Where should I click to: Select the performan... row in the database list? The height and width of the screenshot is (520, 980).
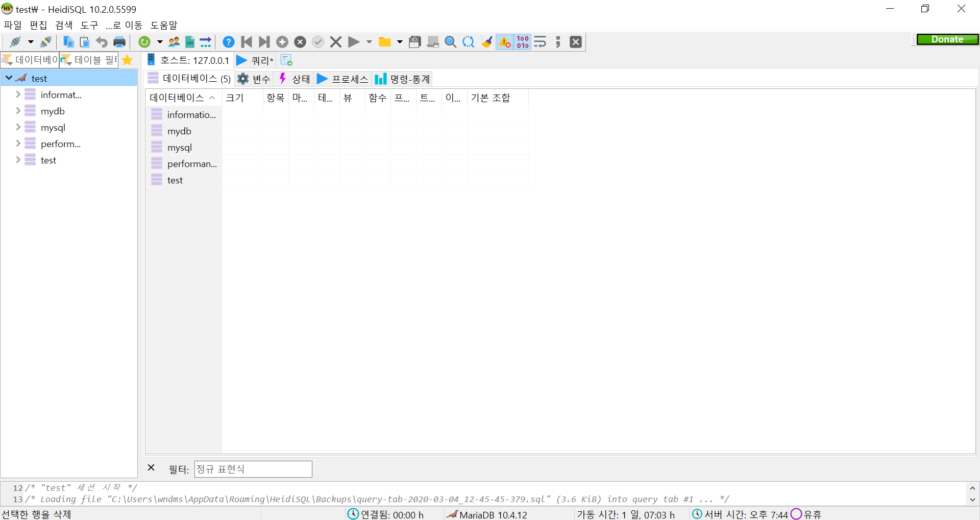pos(337,164)
